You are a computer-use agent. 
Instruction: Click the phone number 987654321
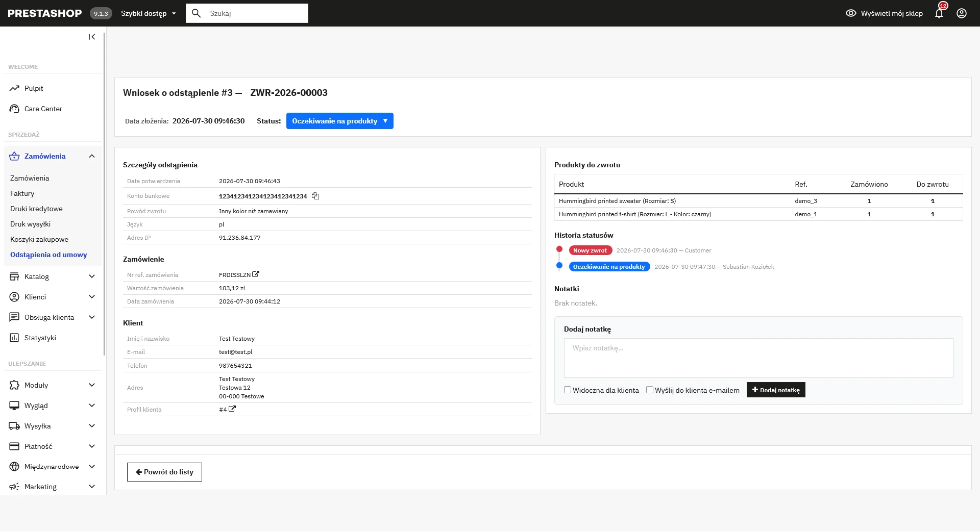point(235,366)
